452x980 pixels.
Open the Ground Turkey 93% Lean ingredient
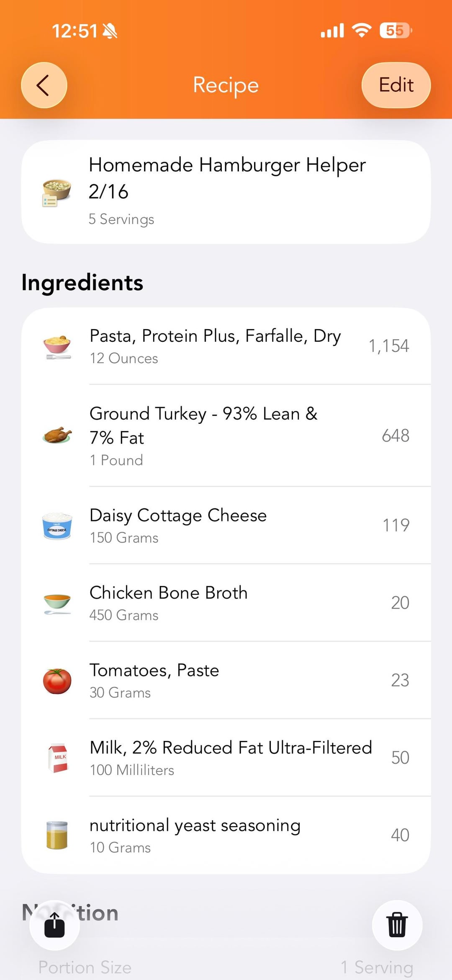tap(203, 426)
